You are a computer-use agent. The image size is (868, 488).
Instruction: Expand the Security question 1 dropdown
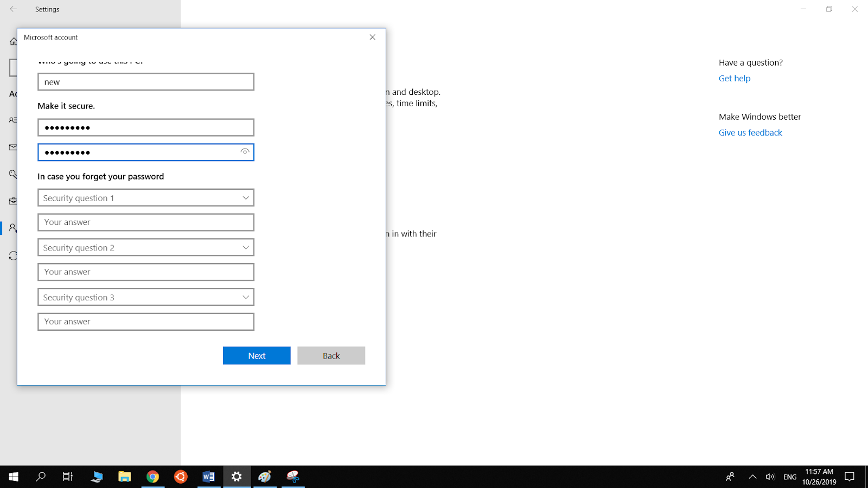[146, 198]
